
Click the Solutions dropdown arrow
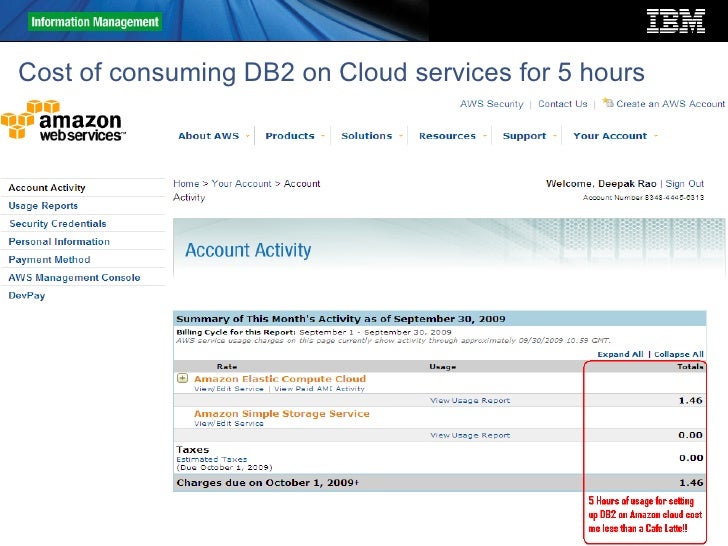[x=400, y=136]
